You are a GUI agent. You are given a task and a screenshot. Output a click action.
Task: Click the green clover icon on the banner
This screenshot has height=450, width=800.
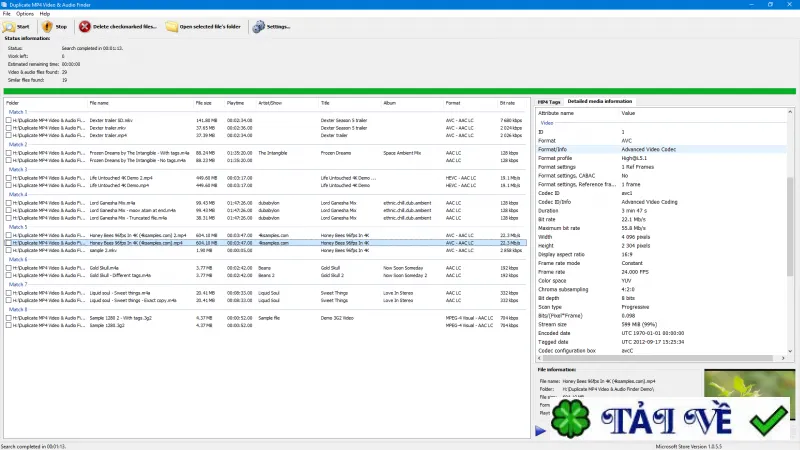[x=571, y=419]
